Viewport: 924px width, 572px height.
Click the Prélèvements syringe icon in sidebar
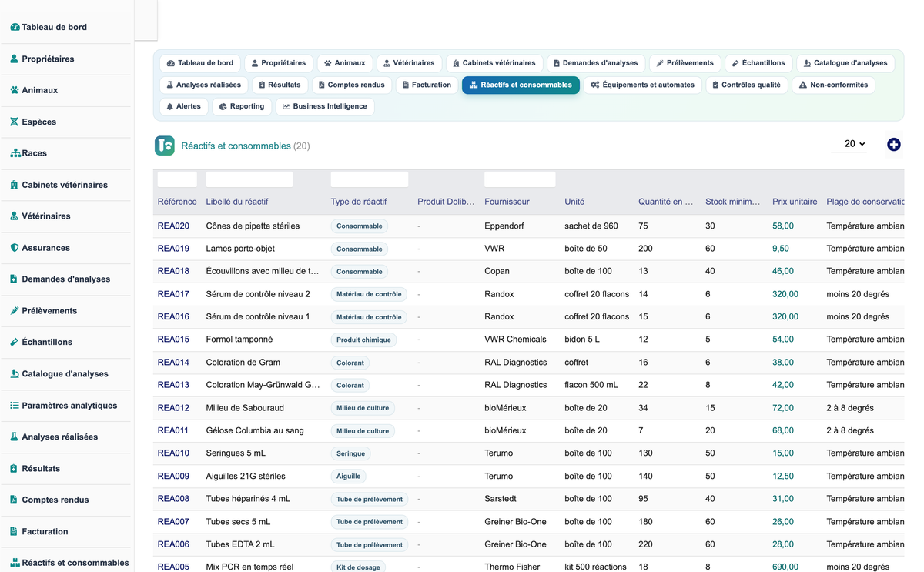[15, 311]
